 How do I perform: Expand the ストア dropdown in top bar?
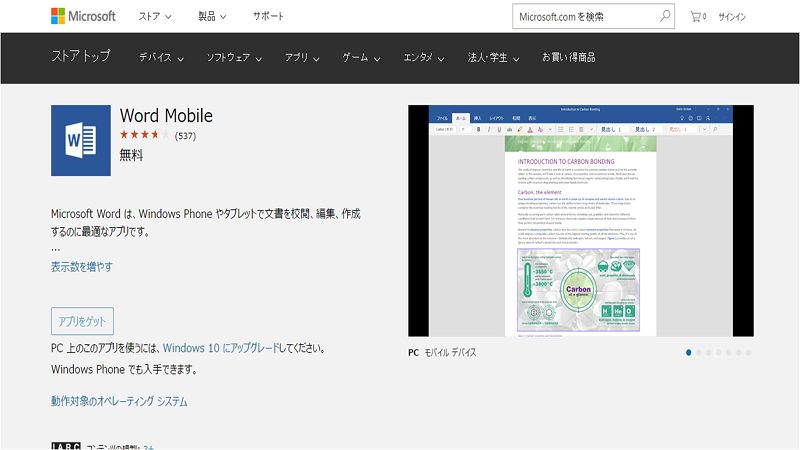[155, 16]
